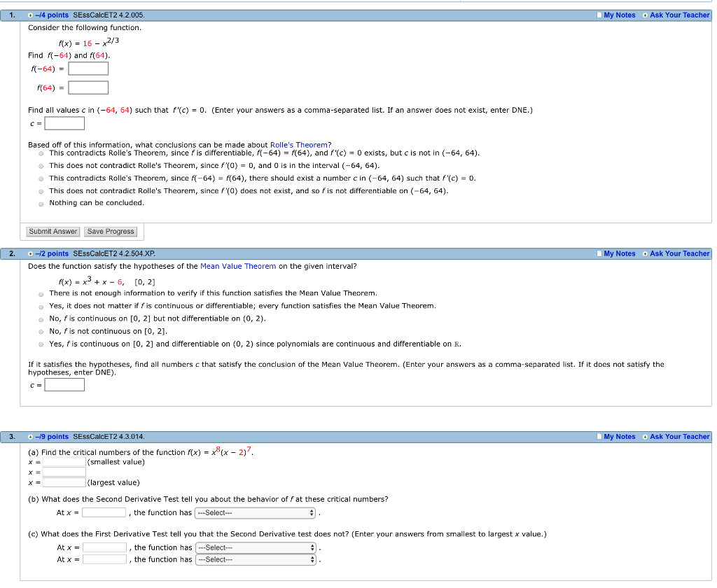This screenshot has width=717, height=588.
Task: Select 'every function satisfies the Mean Value Theorem' option
Action: (x=41, y=307)
